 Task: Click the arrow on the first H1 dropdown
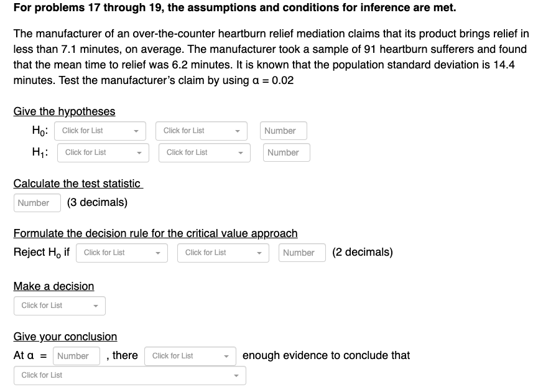pos(139,152)
